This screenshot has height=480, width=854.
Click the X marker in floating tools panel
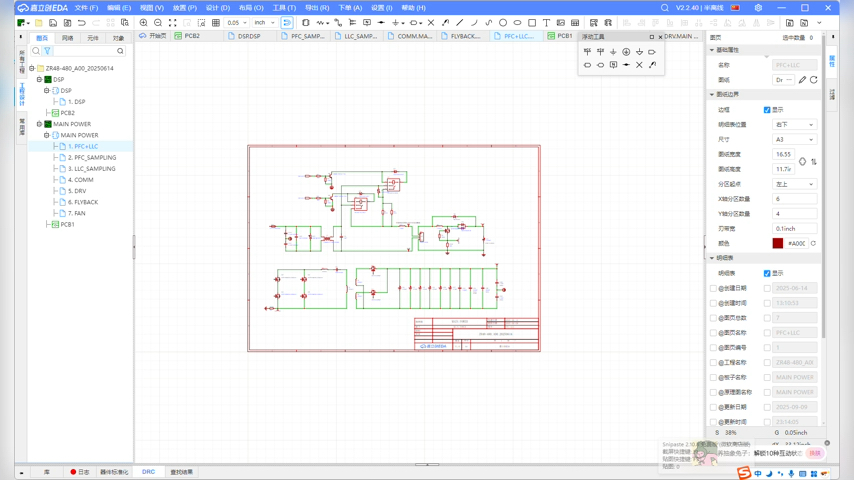(639, 65)
